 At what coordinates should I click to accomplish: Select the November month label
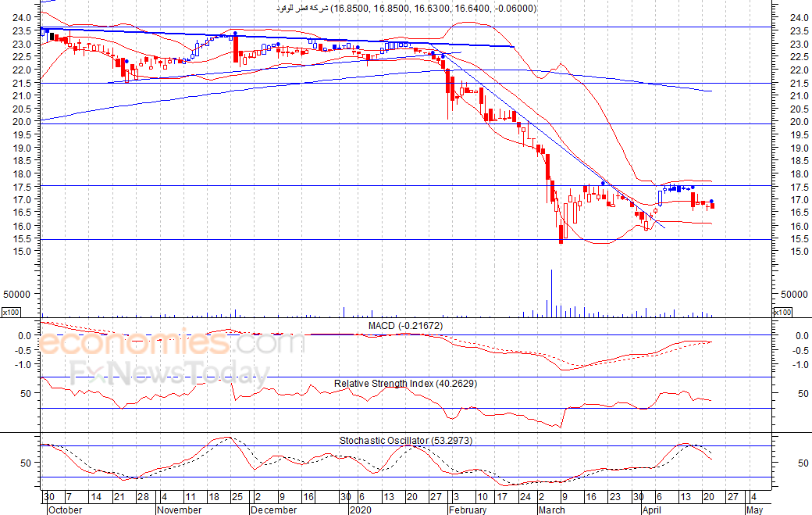180,510
